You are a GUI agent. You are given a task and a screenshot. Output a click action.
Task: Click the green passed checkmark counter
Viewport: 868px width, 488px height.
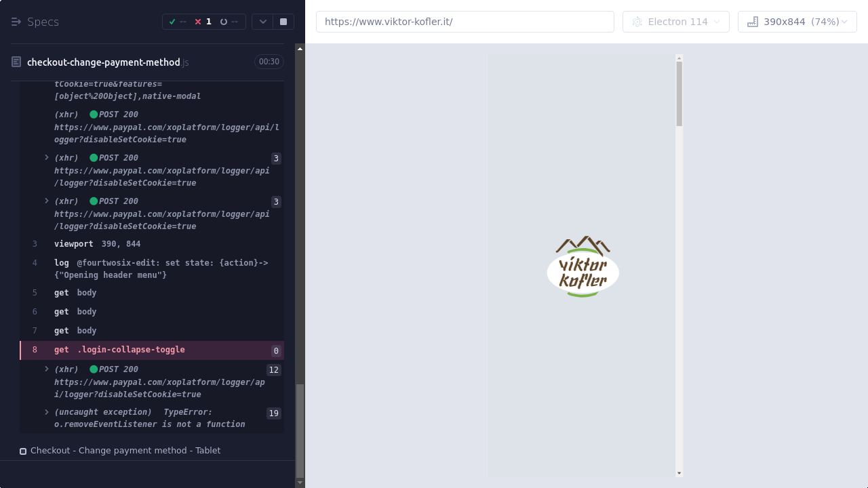coord(172,22)
